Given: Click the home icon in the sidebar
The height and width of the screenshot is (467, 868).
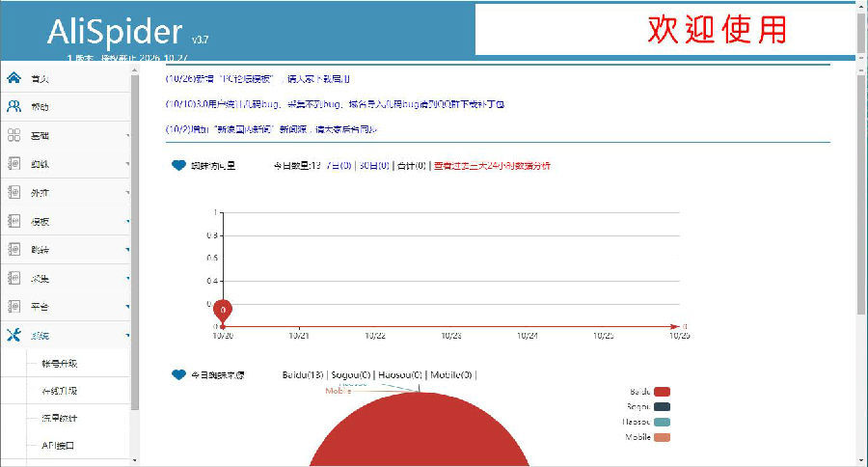Looking at the screenshot, I should (14, 78).
